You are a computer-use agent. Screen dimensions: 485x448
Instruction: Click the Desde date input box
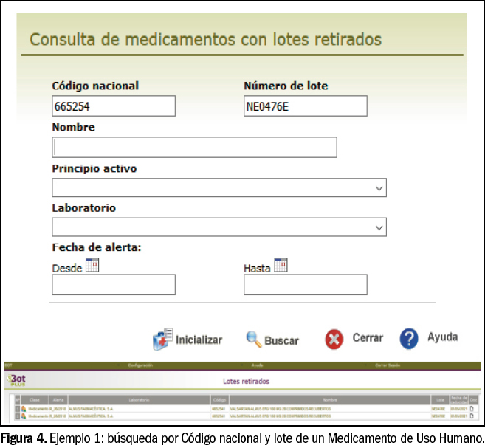[x=113, y=285]
